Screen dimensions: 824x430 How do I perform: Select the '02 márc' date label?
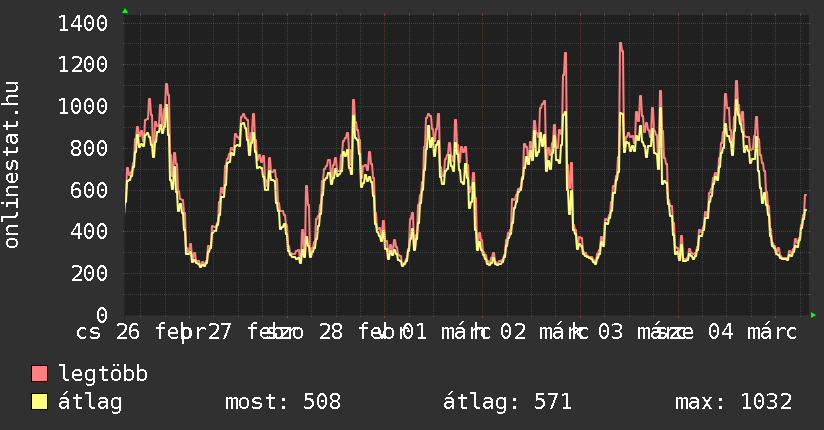click(540, 332)
